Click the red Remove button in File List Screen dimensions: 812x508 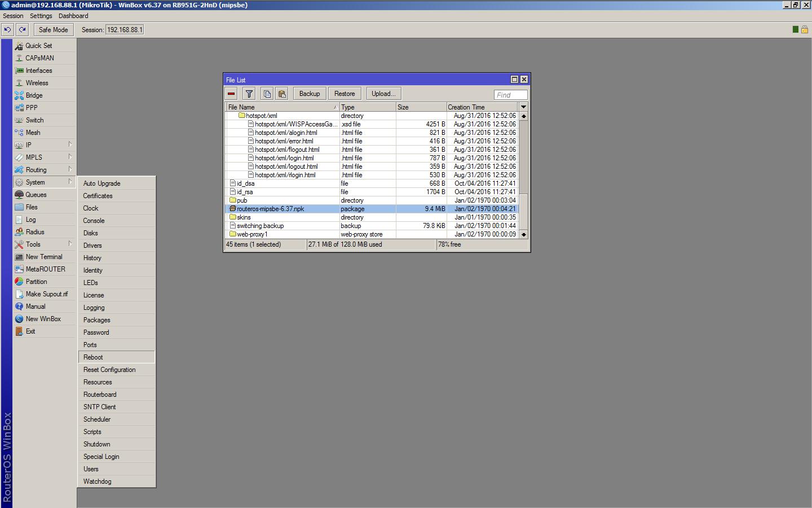tap(231, 94)
